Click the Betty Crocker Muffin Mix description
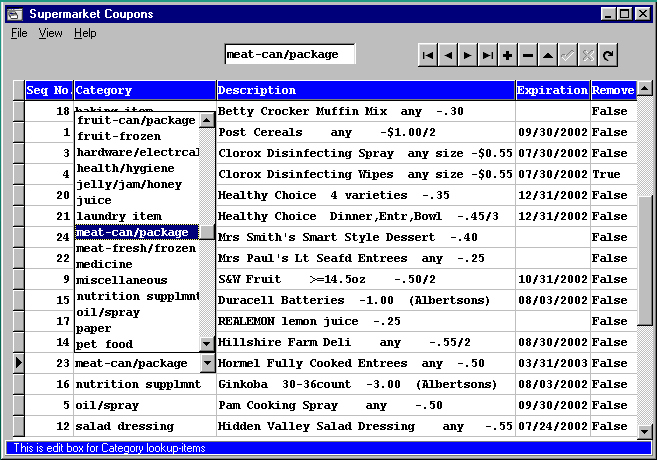The image size is (657, 460). tap(366, 111)
